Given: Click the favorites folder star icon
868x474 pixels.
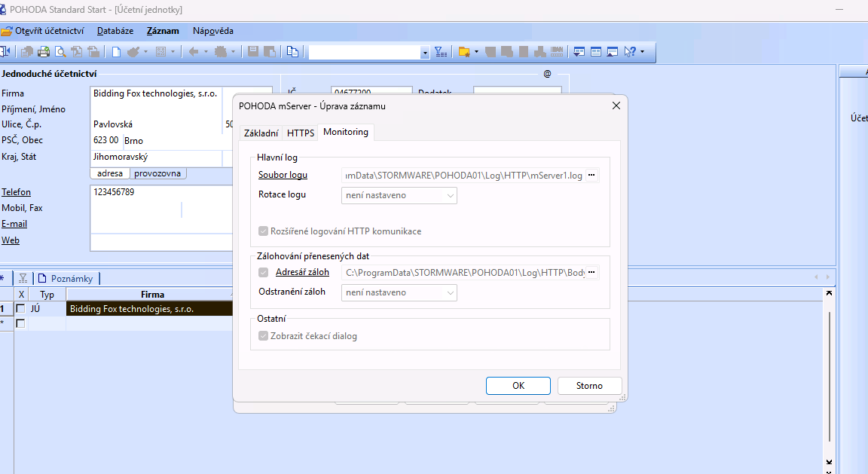Looking at the screenshot, I should [x=464, y=52].
